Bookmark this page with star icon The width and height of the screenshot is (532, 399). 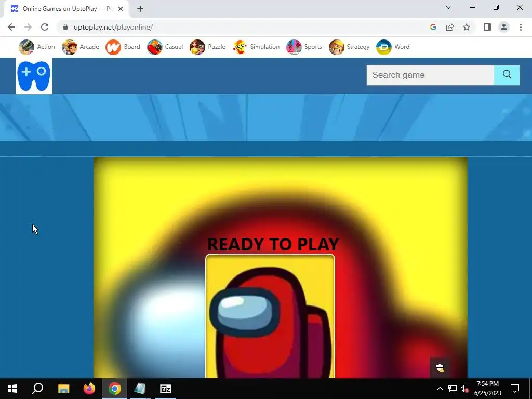click(467, 27)
